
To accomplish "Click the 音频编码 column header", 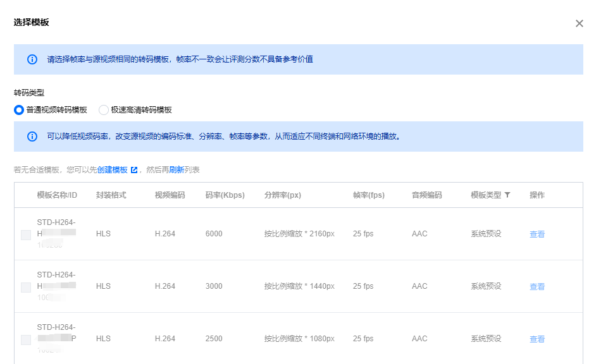I will tap(426, 195).
